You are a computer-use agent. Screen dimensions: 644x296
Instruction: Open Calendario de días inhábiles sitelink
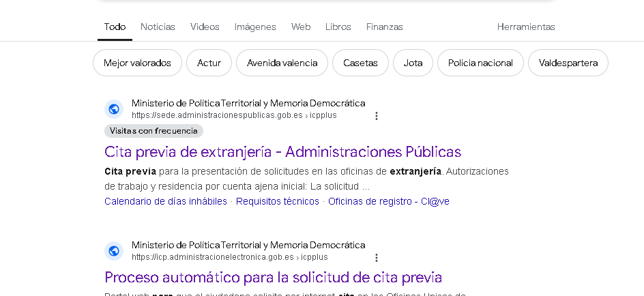coord(166,202)
